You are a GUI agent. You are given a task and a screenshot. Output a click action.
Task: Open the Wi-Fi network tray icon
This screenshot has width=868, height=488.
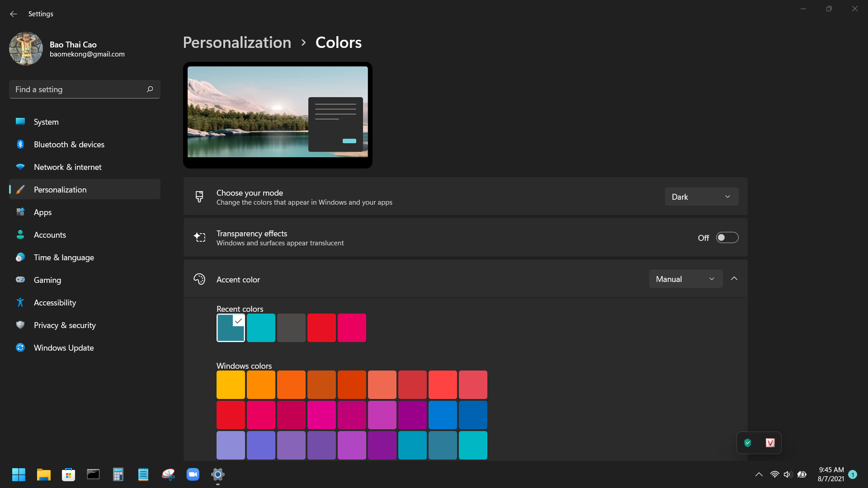click(774, 474)
